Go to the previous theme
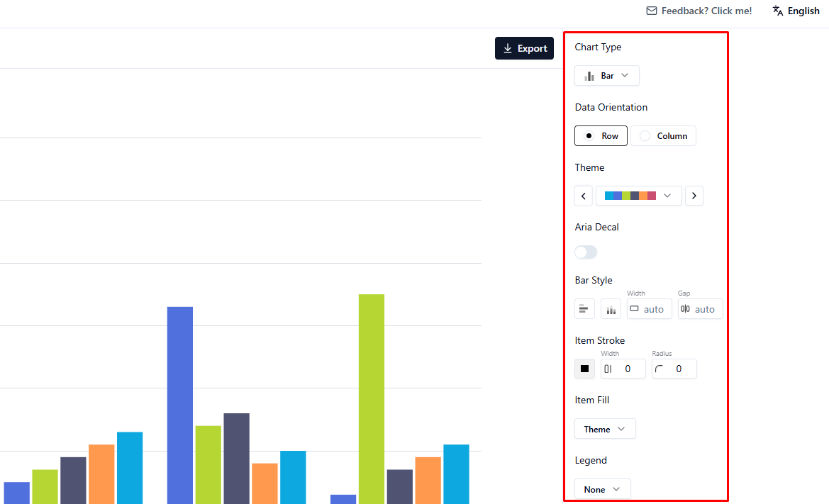Image resolution: width=829 pixels, height=504 pixels. pos(584,196)
